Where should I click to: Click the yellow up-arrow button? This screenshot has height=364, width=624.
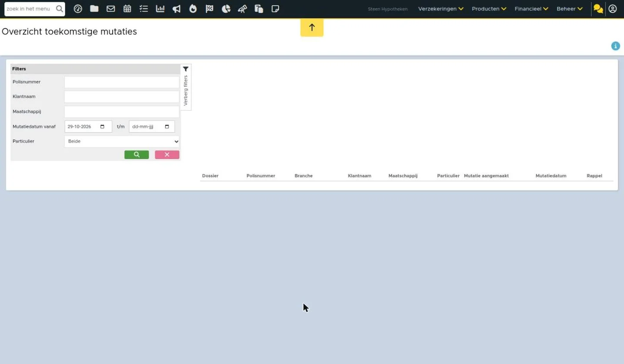pyautogui.click(x=312, y=27)
